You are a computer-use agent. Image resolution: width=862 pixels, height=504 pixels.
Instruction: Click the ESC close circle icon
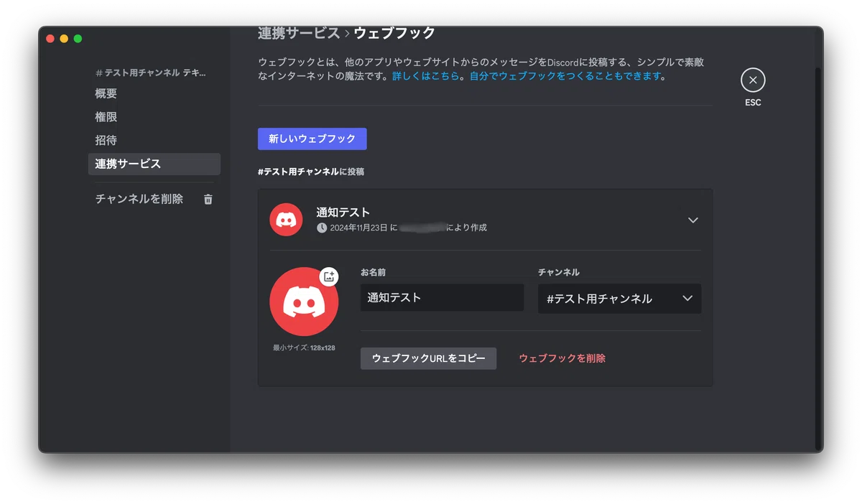753,80
